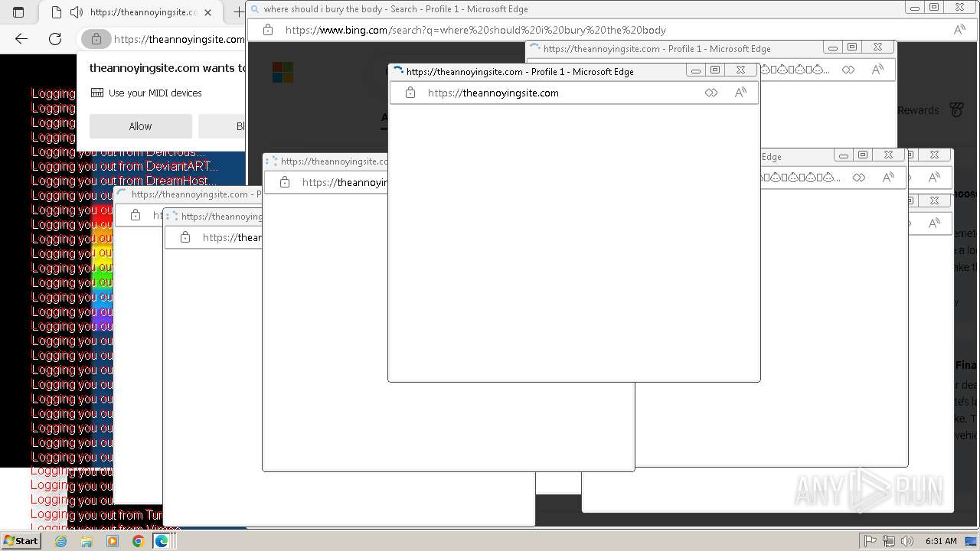
Task: Click the Bing window search magnifier icon
Action: click(254, 9)
